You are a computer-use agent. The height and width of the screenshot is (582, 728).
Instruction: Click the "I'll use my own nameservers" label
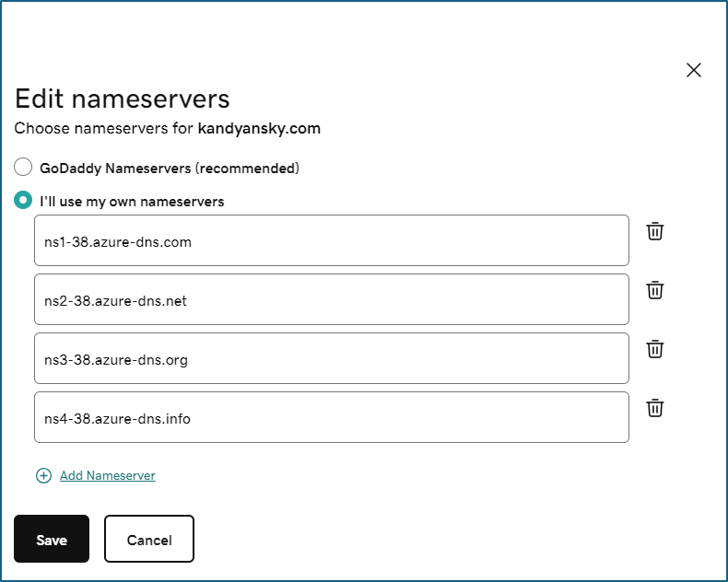132,202
